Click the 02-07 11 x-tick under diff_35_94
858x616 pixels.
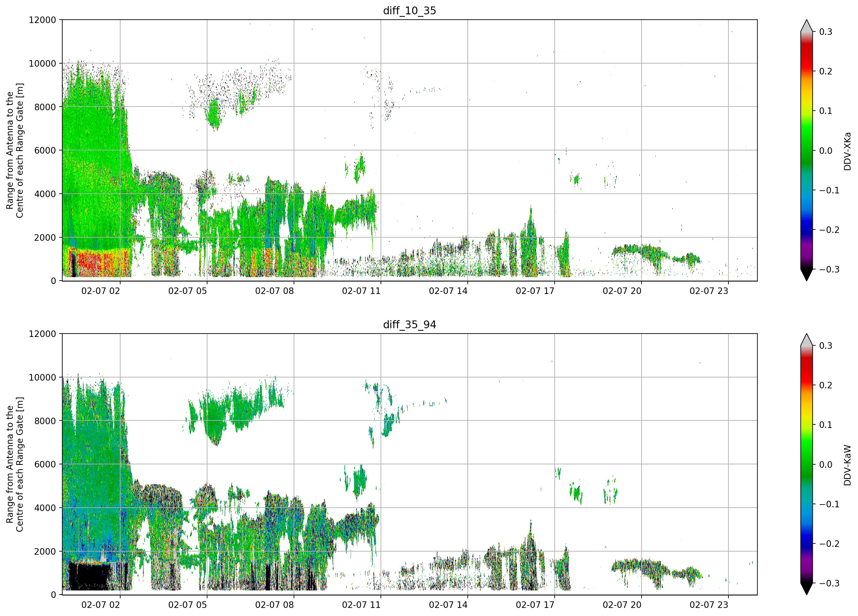(x=361, y=605)
